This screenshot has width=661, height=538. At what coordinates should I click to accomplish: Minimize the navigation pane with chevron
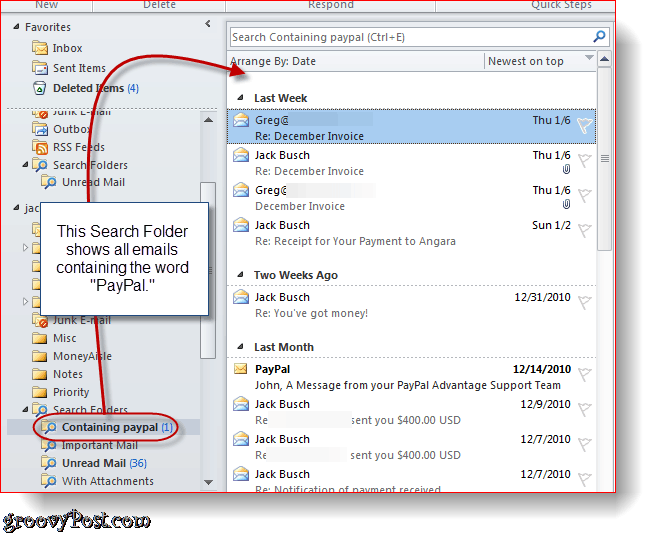click(x=208, y=24)
